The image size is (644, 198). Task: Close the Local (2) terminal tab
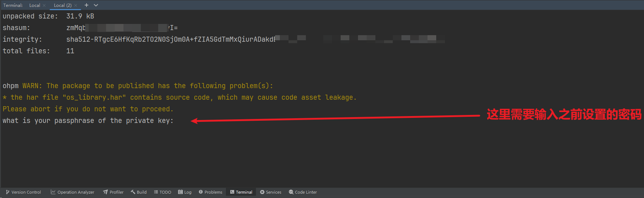tap(76, 5)
